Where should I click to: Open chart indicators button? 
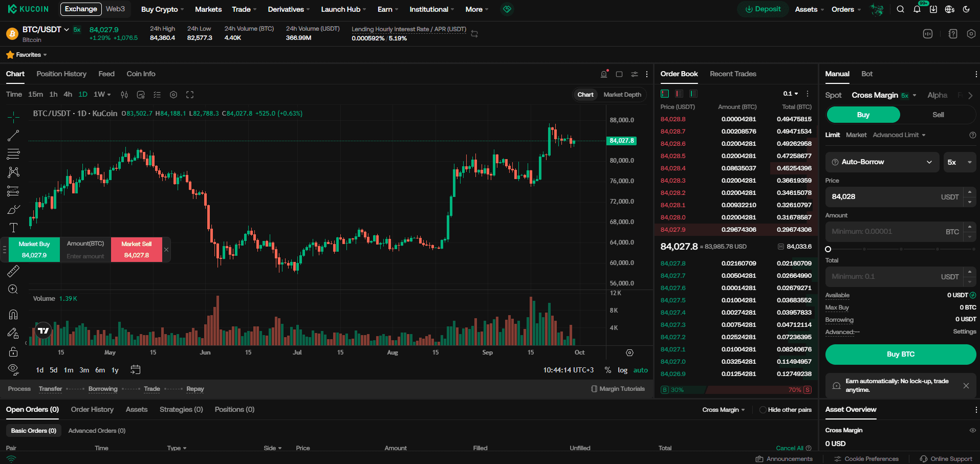click(x=141, y=95)
